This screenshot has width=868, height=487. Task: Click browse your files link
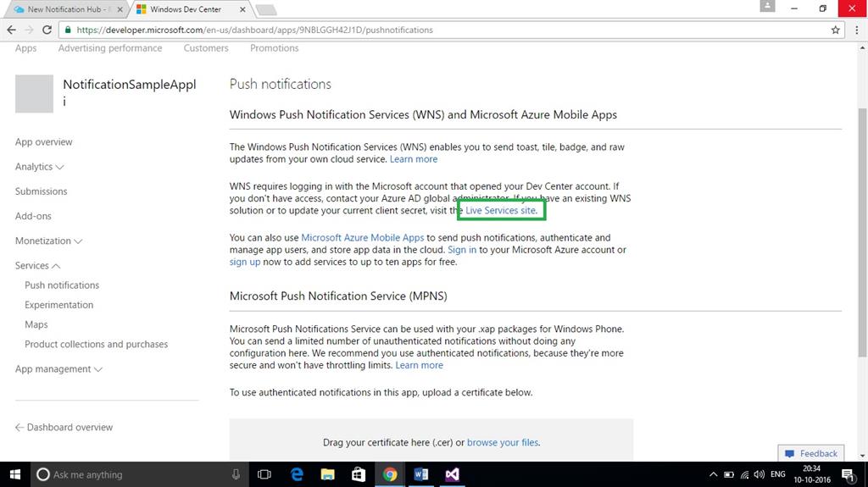point(503,443)
